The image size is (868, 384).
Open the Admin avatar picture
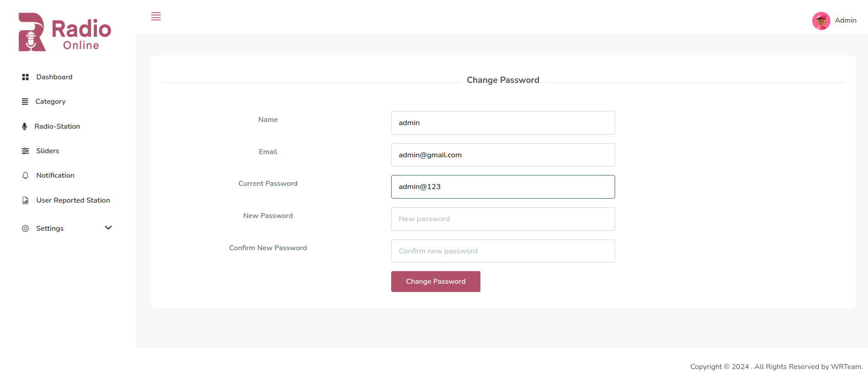821,21
